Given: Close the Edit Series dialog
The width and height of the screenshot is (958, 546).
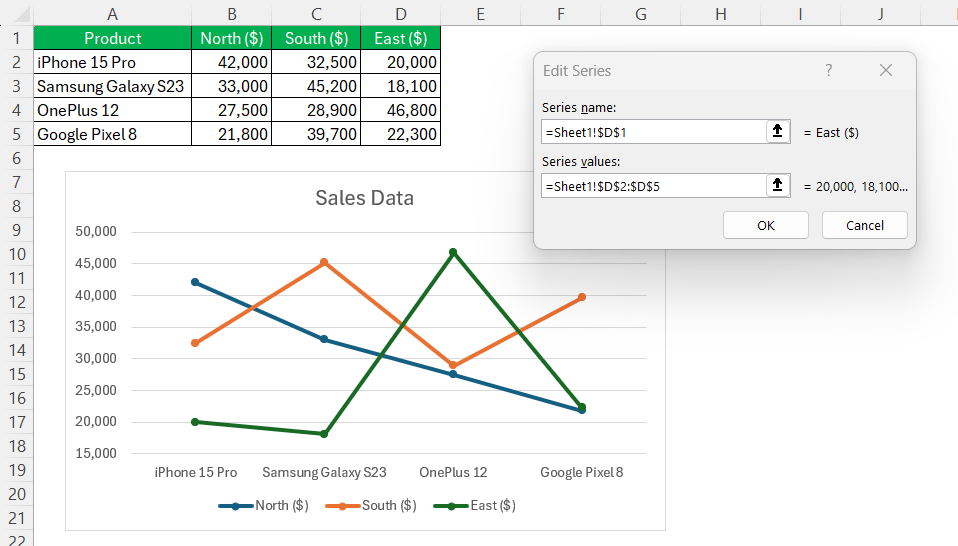Looking at the screenshot, I should coord(885,70).
